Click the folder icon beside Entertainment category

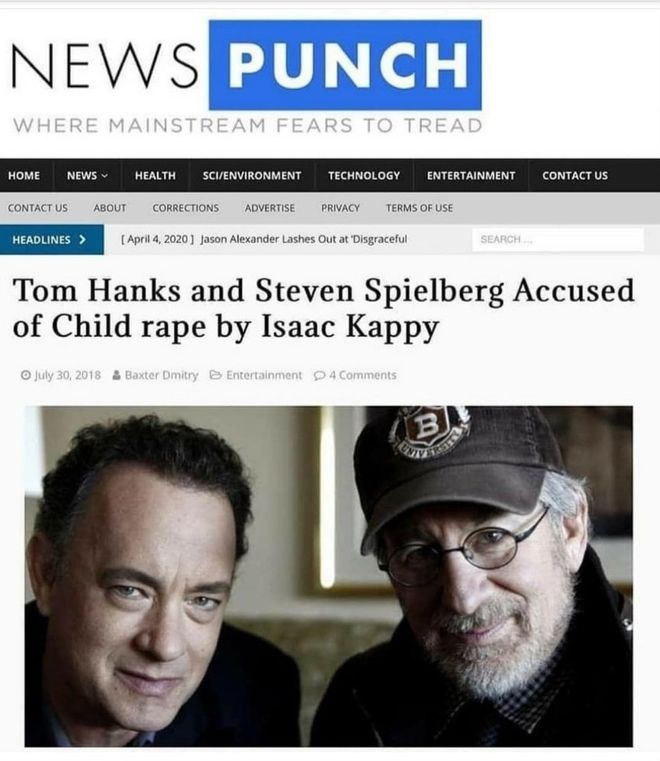tap(215, 375)
